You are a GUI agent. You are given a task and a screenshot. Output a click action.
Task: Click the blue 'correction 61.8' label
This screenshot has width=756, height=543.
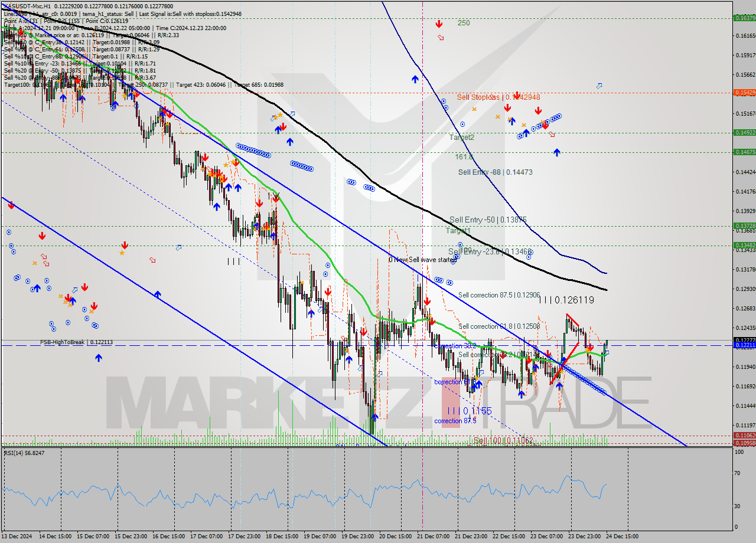[x=455, y=382]
